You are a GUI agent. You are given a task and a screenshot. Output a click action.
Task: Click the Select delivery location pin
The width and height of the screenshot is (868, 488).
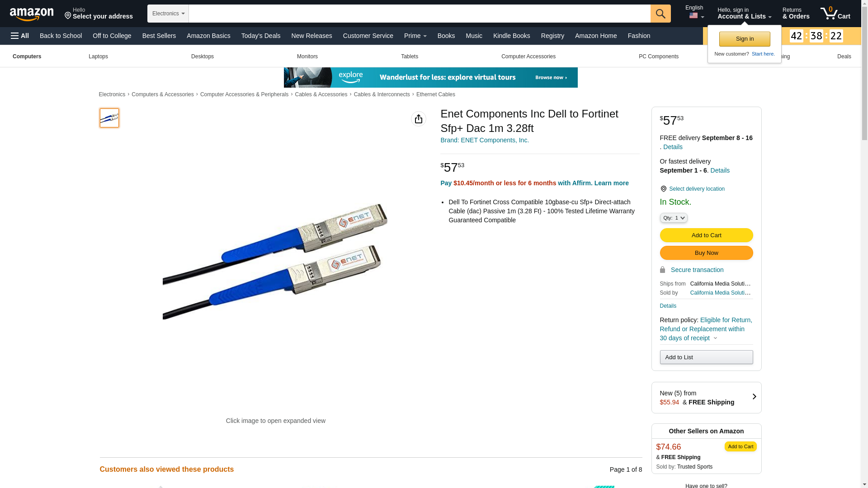(x=663, y=189)
